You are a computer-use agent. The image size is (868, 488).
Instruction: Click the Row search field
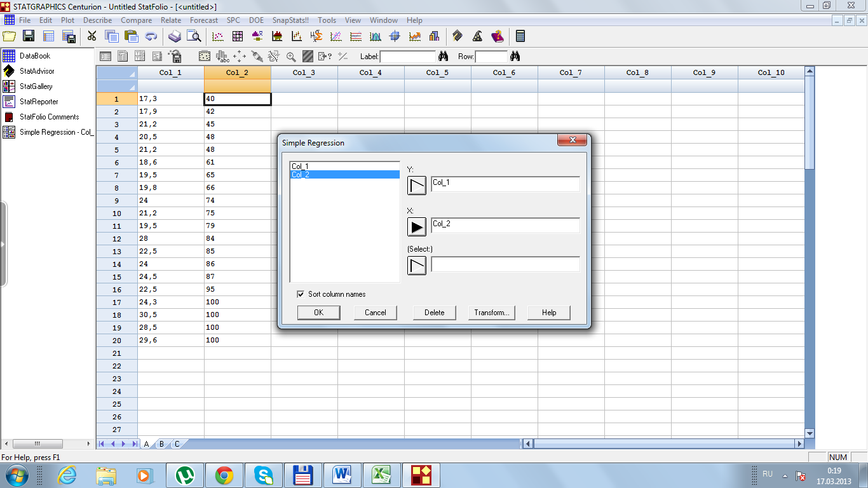point(491,57)
